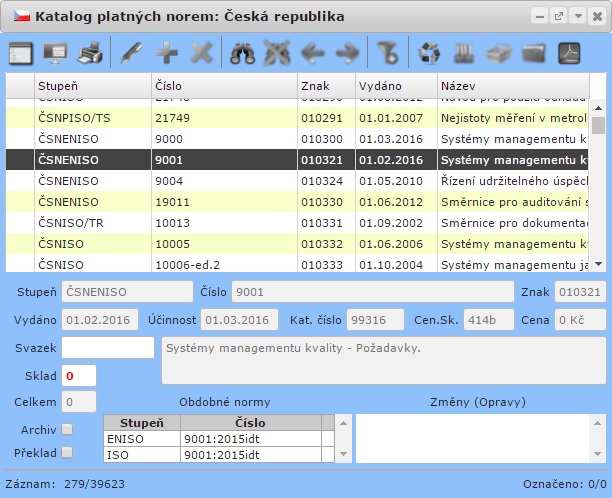
Task: Click the recycle refresh icon
Action: (429, 53)
